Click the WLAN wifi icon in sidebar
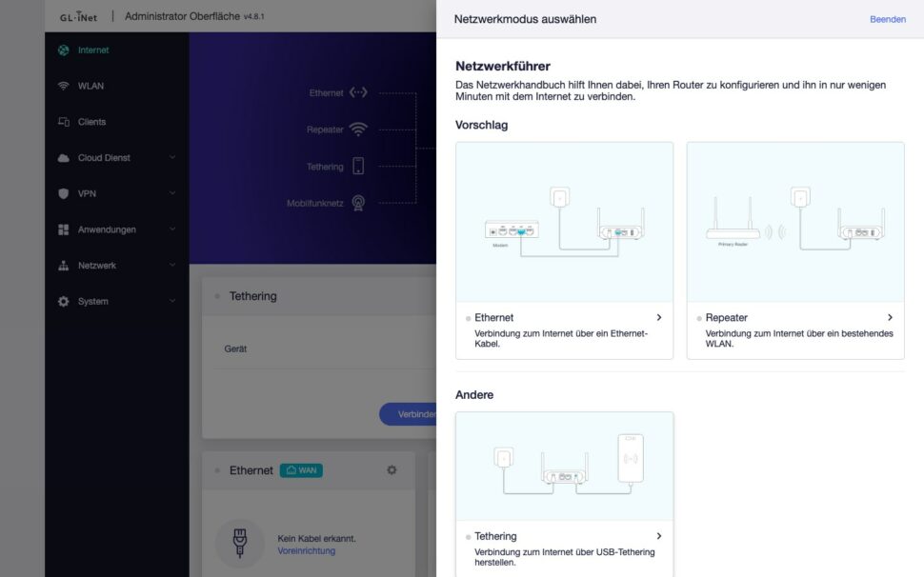This screenshot has width=924, height=577. tap(64, 86)
